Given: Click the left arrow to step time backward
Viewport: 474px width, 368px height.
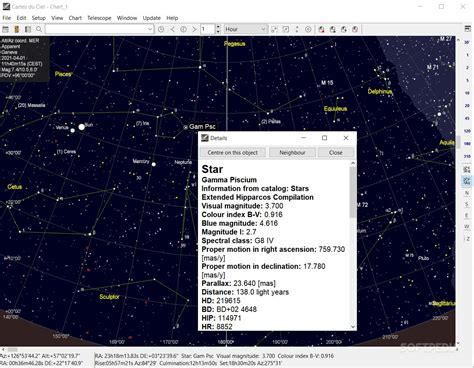Looking at the screenshot, I should tap(172, 29).
